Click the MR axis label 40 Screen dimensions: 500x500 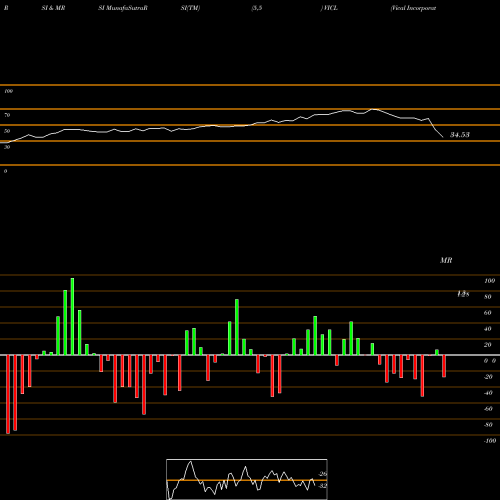(488, 329)
